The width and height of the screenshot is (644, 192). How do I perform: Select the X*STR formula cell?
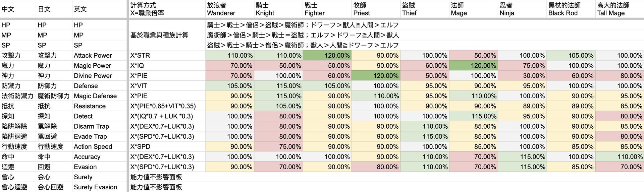pyautogui.click(x=167, y=55)
